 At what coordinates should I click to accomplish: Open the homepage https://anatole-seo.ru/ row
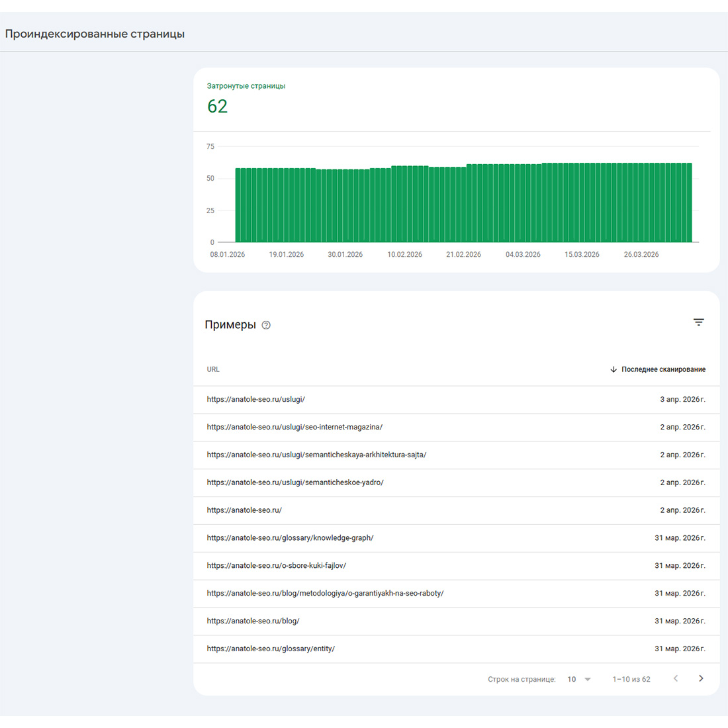[x=244, y=511]
